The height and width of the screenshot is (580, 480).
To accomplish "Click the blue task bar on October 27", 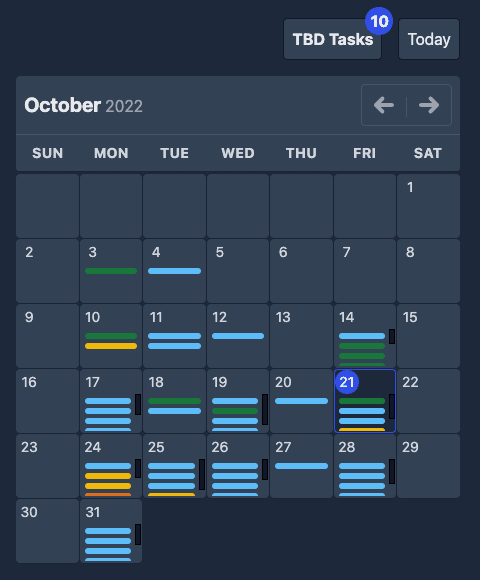I will [301, 466].
